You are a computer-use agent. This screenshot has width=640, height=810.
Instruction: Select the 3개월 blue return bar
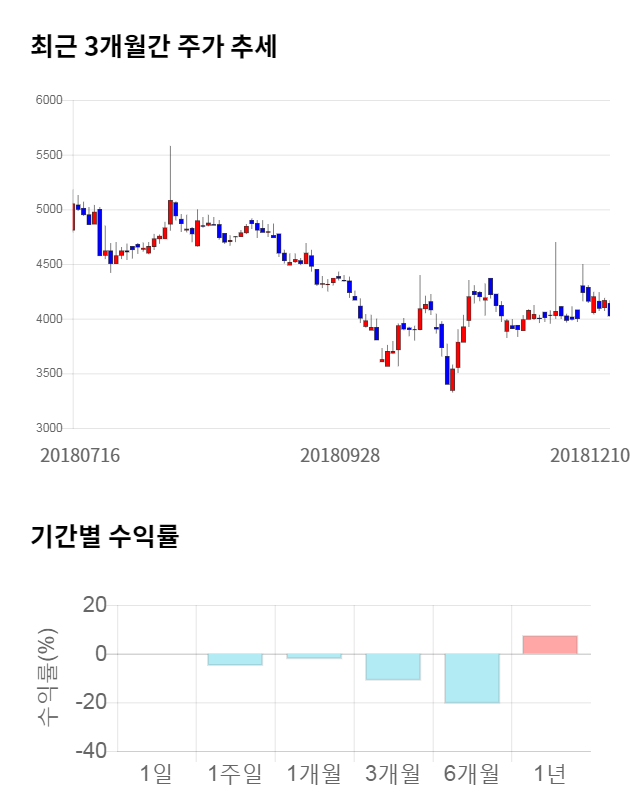(x=393, y=667)
